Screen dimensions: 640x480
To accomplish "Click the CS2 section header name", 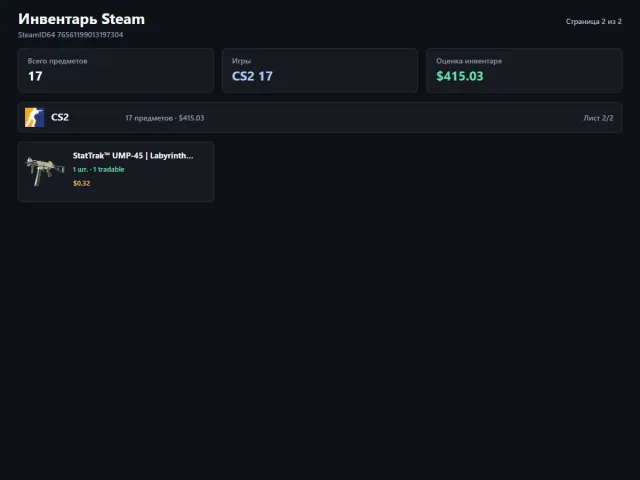I will [x=60, y=118].
